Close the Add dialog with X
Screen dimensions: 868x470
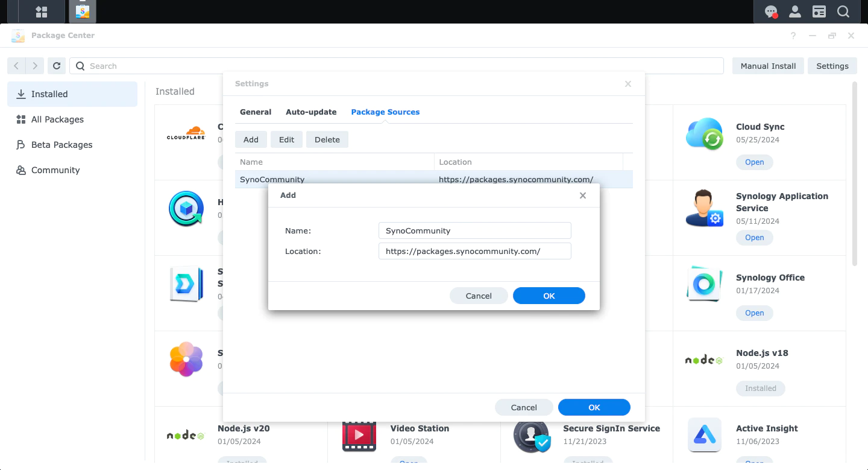tap(583, 195)
